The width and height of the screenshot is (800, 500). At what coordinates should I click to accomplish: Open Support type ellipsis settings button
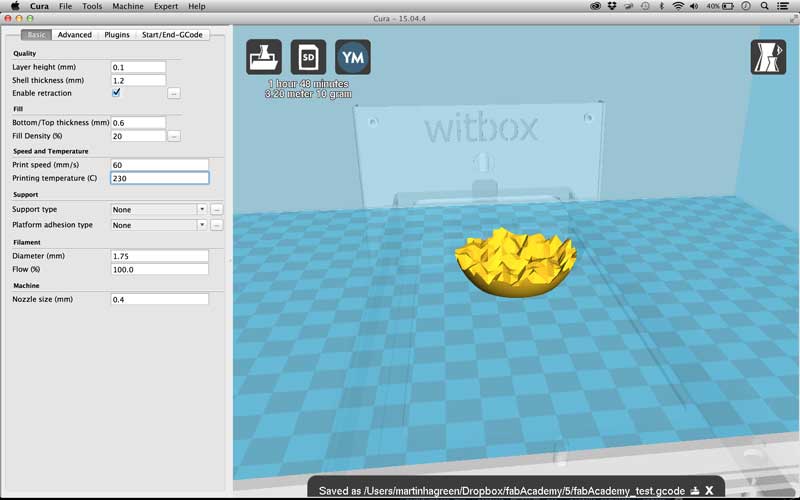click(x=216, y=210)
